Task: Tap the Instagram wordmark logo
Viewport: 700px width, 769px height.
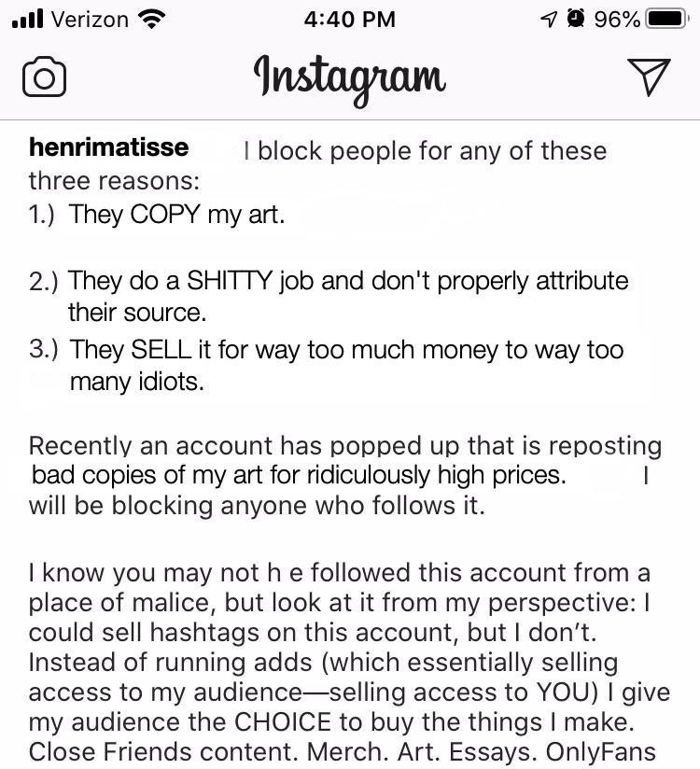Action: tap(350, 76)
